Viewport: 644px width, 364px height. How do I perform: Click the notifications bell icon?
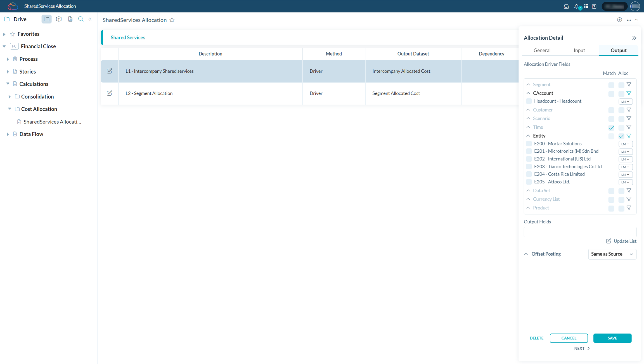coord(576,6)
